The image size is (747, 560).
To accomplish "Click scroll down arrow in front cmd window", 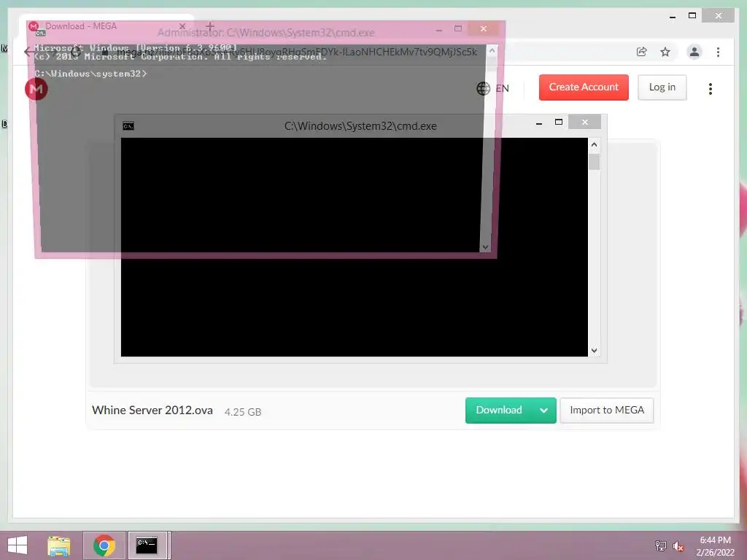I will [x=594, y=351].
